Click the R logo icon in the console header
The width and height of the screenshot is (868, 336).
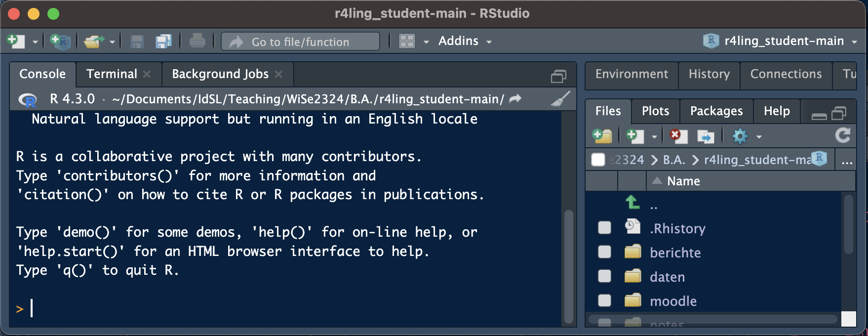[x=28, y=100]
